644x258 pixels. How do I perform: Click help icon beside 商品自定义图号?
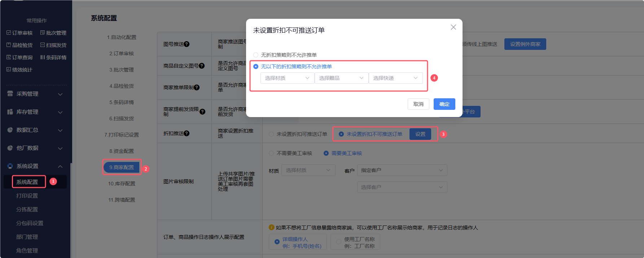coord(202,66)
